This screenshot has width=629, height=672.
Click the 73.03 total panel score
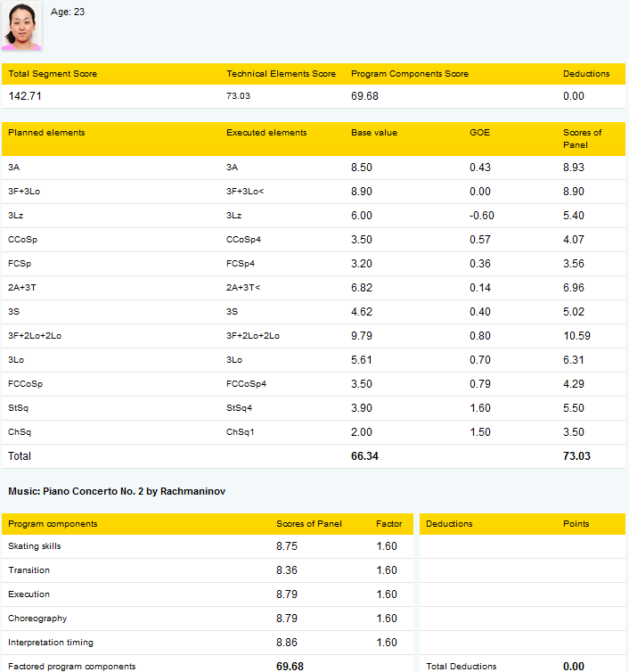pos(576,456)
